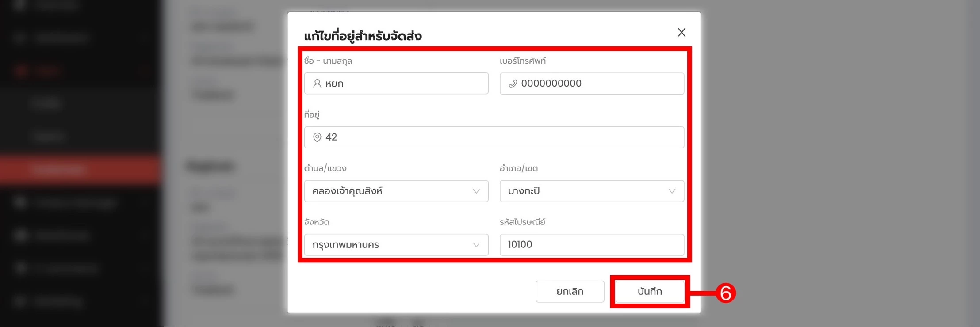980x327 pixels.
Task: Close the shipping address dialog with X
Action: [x=681, y=32]
